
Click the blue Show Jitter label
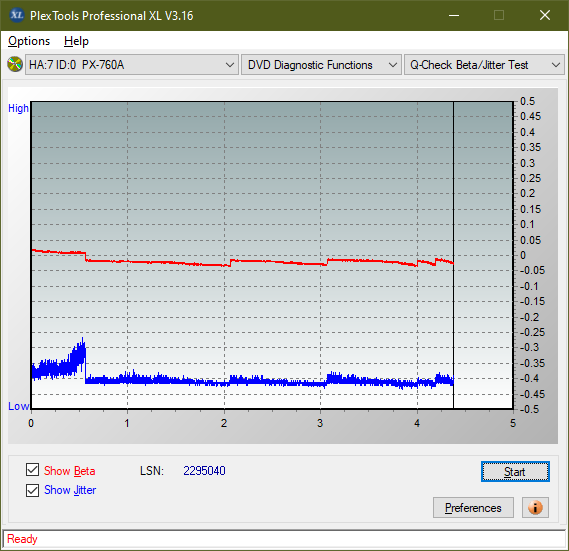tap(70, 490)
